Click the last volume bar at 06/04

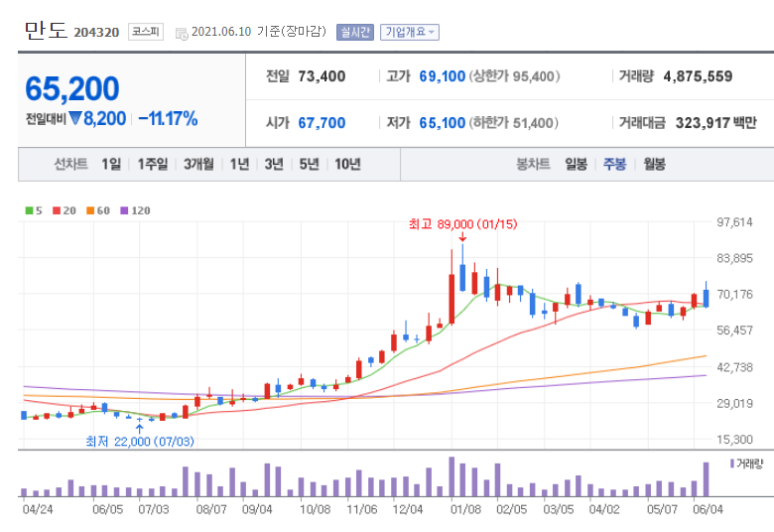click(x=706, y=479)
